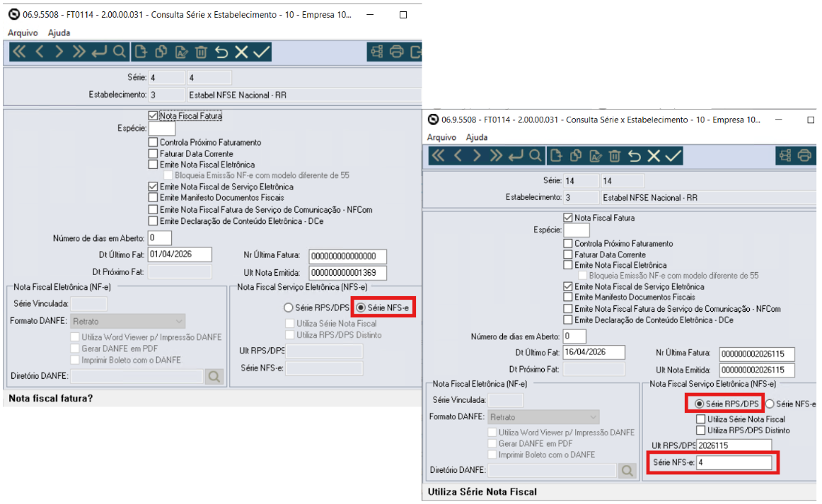Check Emite Manifesto Documentos Fiscais in left window
Image resolution: width=822 pixels, height=504 pixels.
[x=153, y=197]
